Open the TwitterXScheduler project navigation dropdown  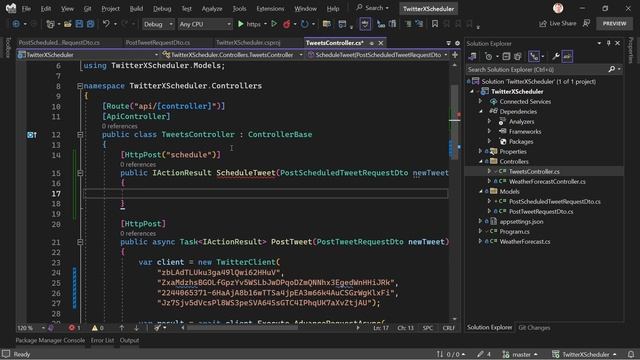tap(88, 55)
